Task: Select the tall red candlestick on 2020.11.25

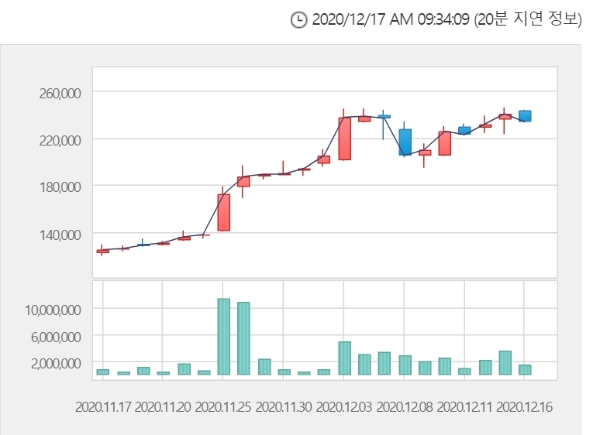Action: 224,212
